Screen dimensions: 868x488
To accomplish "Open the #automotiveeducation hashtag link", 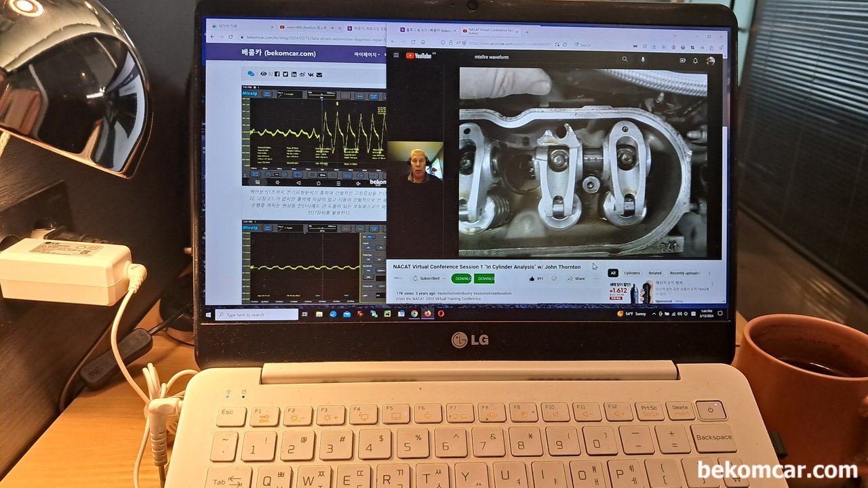I will tap(492, 293).
